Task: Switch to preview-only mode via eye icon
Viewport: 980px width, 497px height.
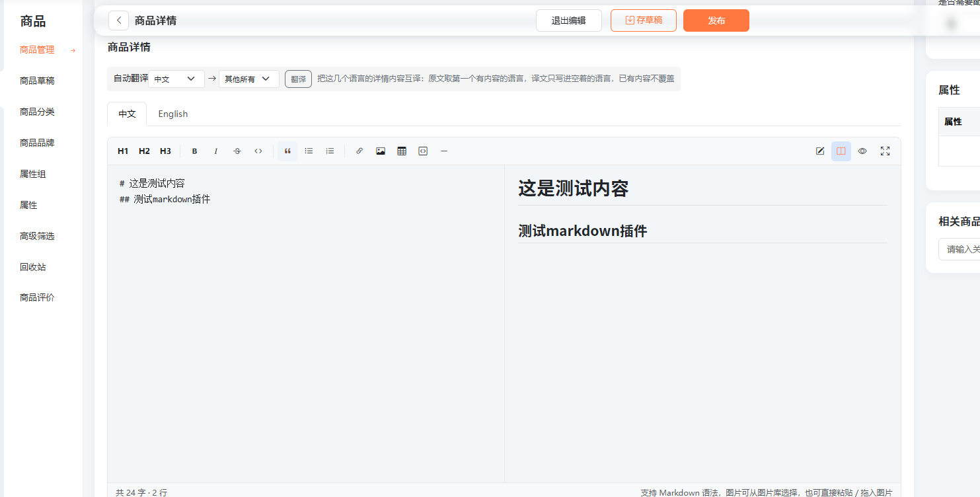Action: tap(862, 151)
